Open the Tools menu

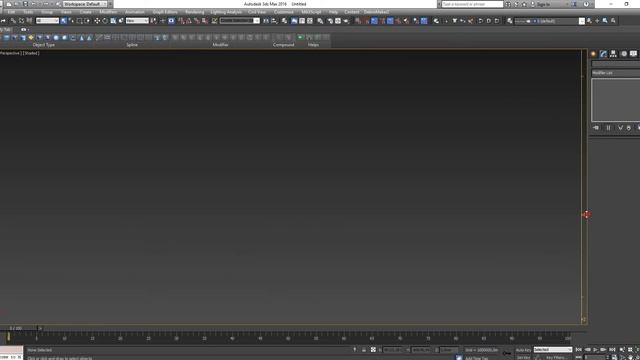pos(28,12)
